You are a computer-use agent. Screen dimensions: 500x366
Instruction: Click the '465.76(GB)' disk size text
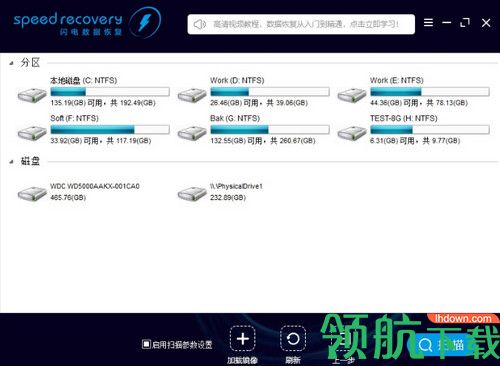pyautogui.click(x=68, y=198)
